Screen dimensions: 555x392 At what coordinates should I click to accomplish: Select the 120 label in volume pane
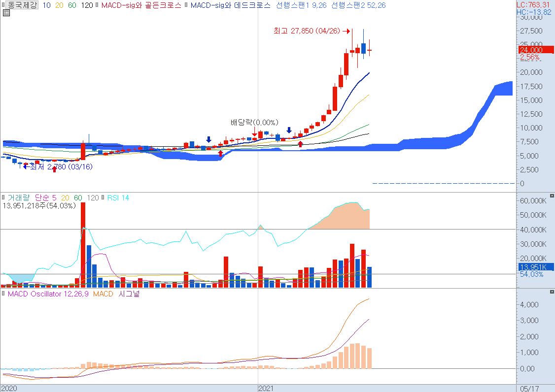point(93,198)
